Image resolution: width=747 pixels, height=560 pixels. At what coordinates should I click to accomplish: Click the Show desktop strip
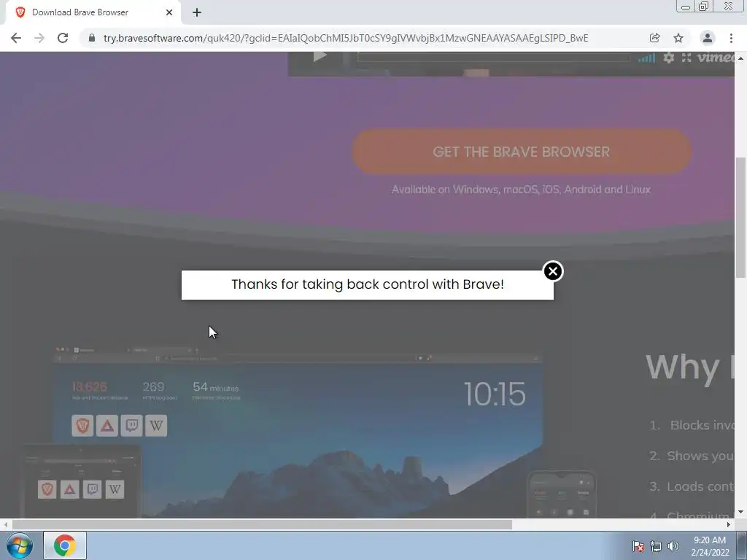(742, 545)
